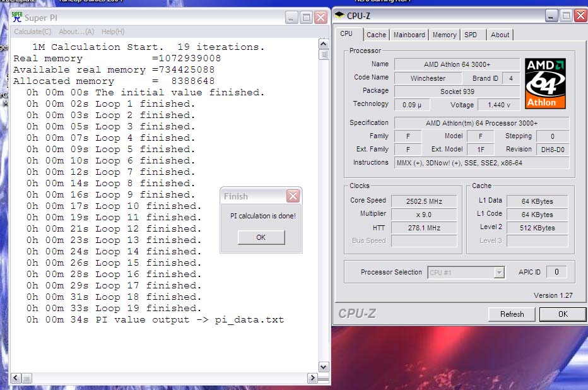Switch to the Memory tab
The image size is (588, 390).
tap(444, 35)
